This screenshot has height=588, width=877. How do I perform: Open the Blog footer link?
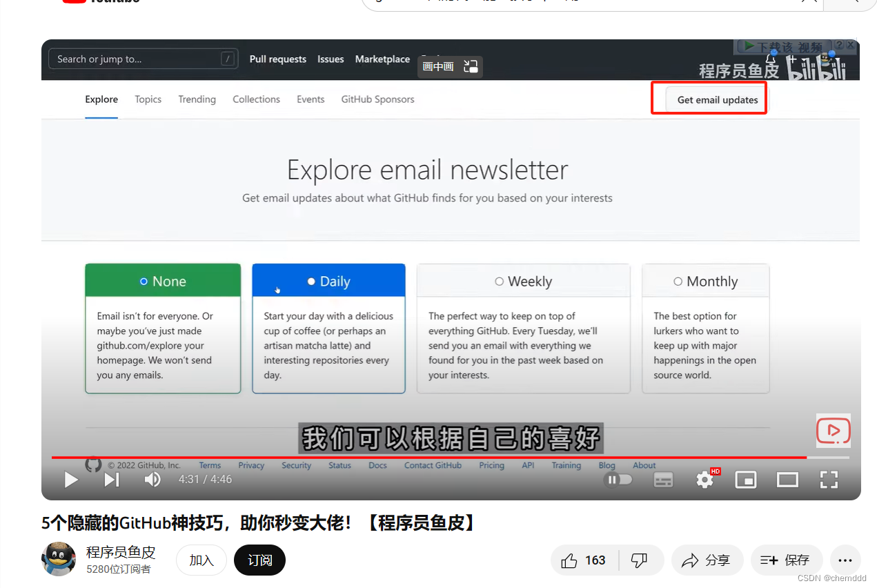pos(607,465)
